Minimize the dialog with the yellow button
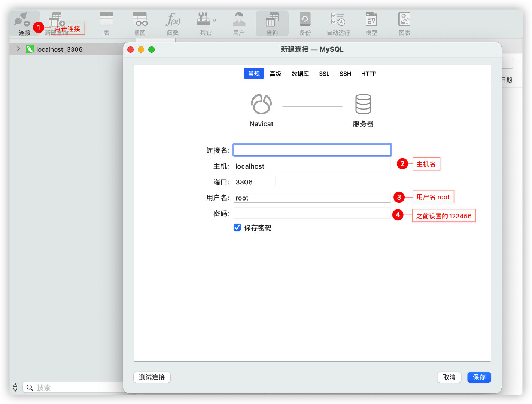The image size is (532, 404). pos(141,49)
